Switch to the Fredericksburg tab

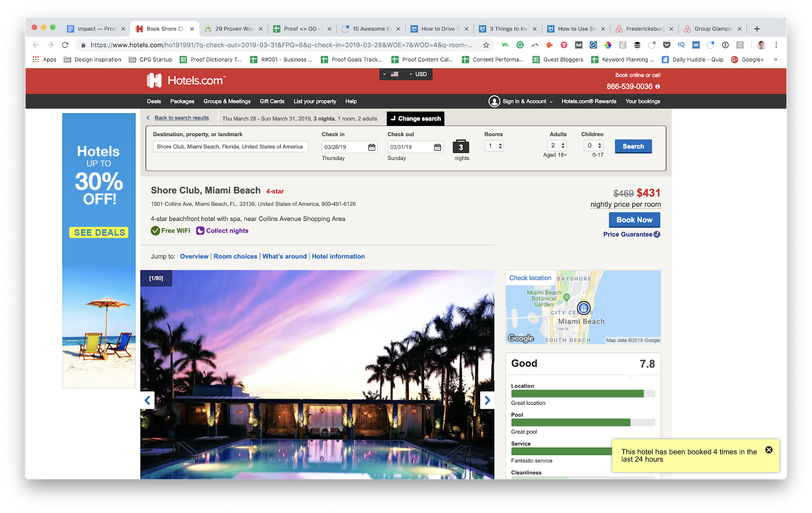click(x=645, y=29)
